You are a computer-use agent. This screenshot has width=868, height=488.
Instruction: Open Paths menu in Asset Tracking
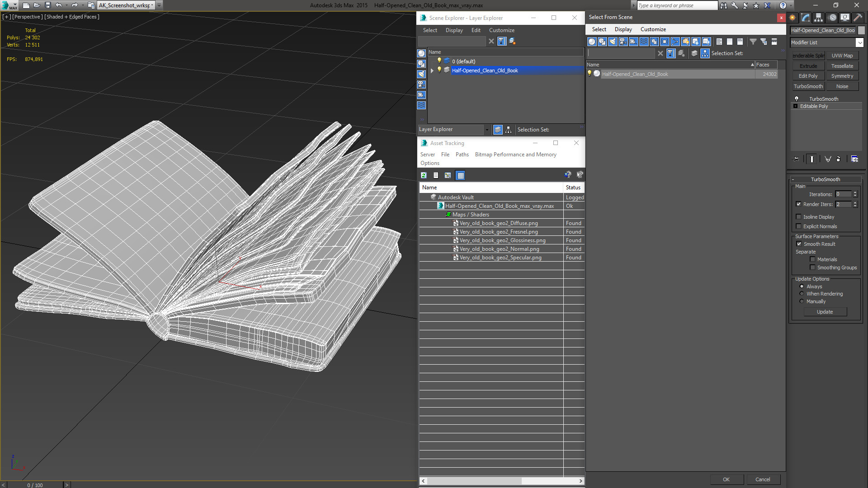(462, 155)
